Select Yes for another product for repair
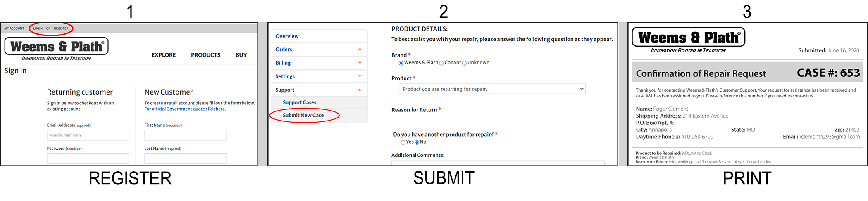The width and height of the screenshot is (868, 201). coord(403,142)
